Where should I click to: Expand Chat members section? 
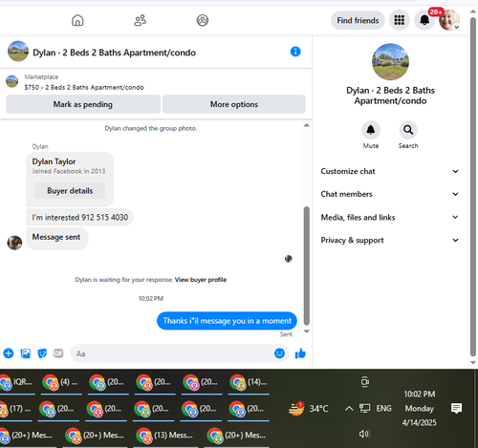click(x=390, y=194)
